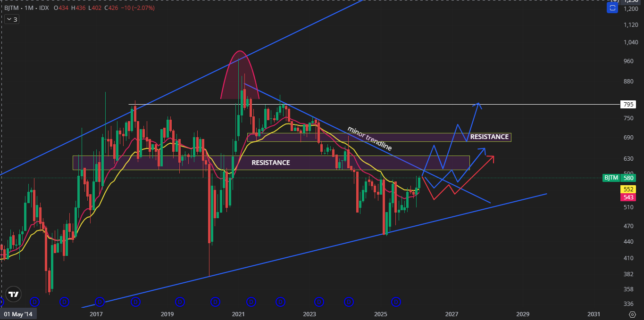Viewport: 644px width, 320px height.
Task: Click the 690 price axis label
Action: click(x=628, y=138)
